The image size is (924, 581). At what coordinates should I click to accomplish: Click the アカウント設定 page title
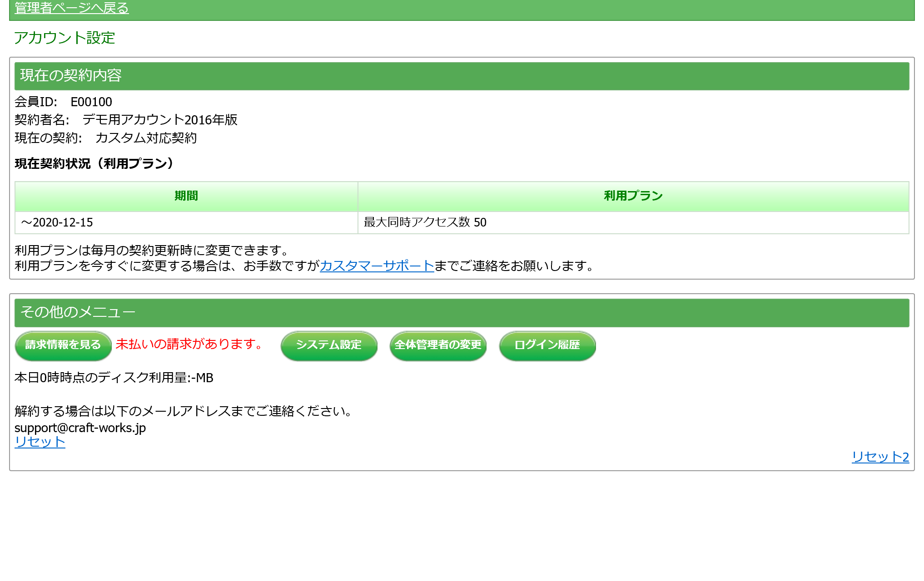click(65, 38)
